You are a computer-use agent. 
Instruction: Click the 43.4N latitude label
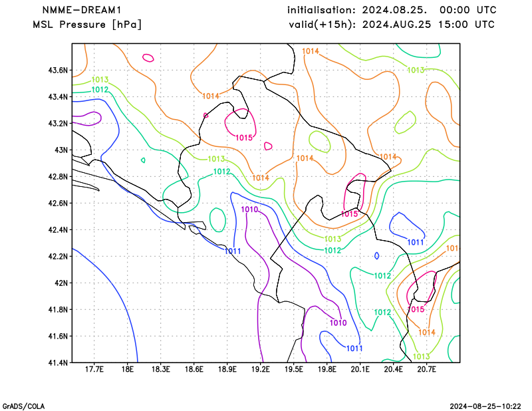pyautogui.click(x=58, y=96)
